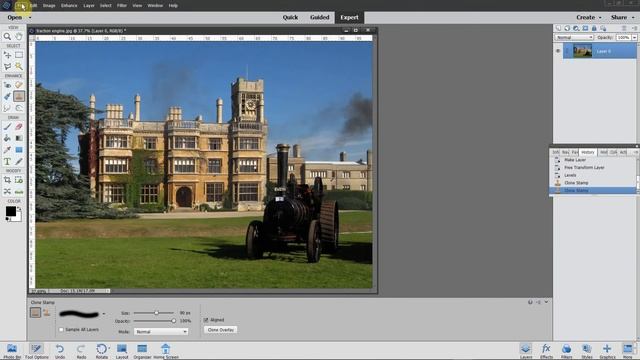Open the Photo Bin

coord(12,351)
